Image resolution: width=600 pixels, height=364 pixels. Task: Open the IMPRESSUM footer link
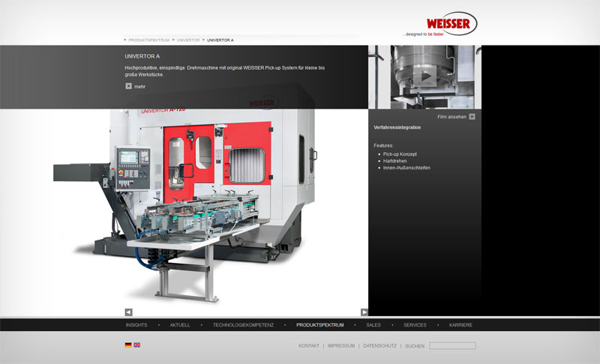[x=341, y=346]
